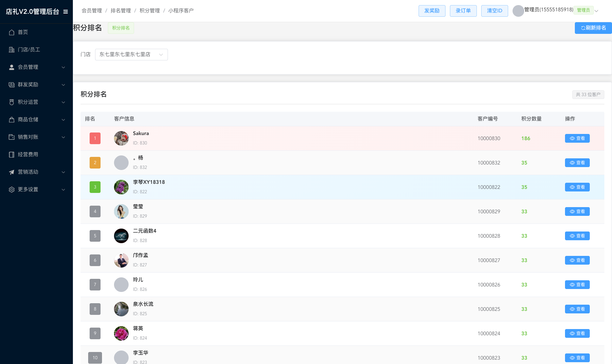Image resolution: width=612 pixels, height=364 pixels.
Task: Collapse the sidebar with the hamburger icon
Action: click(x=66, y=12)
